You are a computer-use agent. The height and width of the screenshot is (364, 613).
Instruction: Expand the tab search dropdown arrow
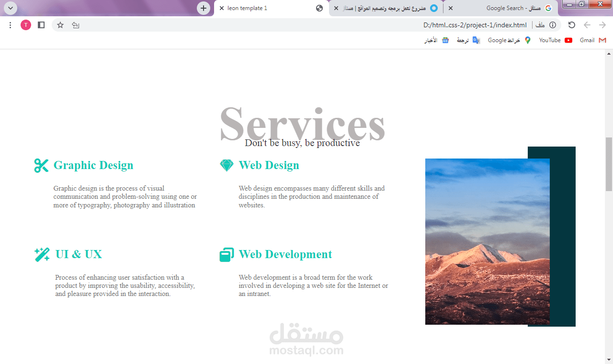pos(10,8)
